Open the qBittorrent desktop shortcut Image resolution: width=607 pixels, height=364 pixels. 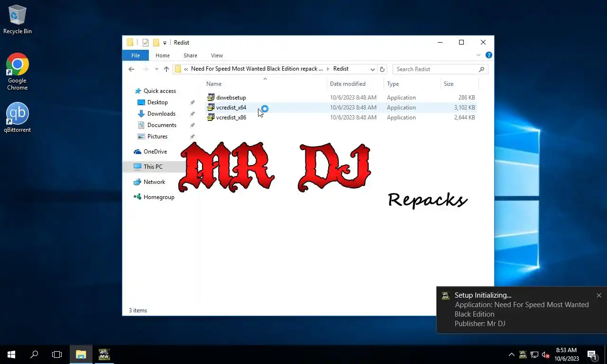click(18, 118)
